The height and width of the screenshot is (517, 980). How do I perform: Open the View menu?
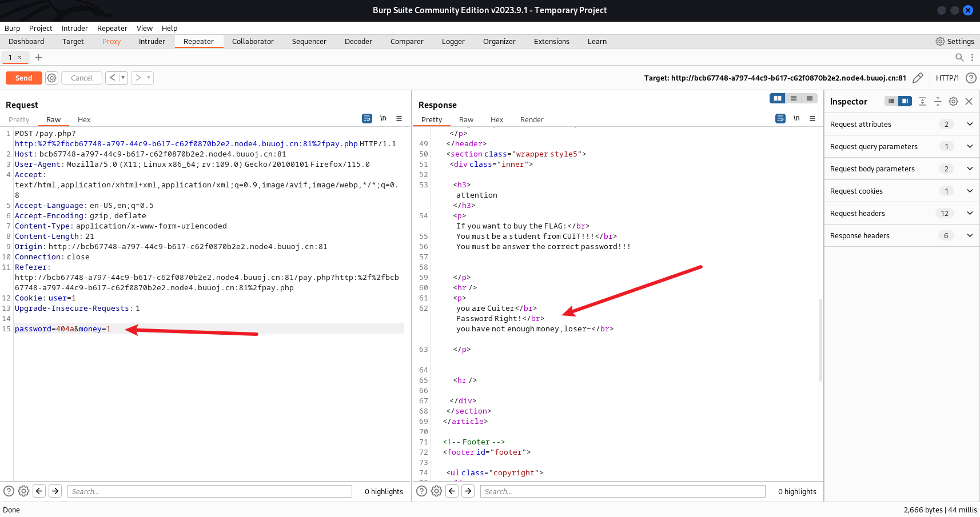pos(145,28)
